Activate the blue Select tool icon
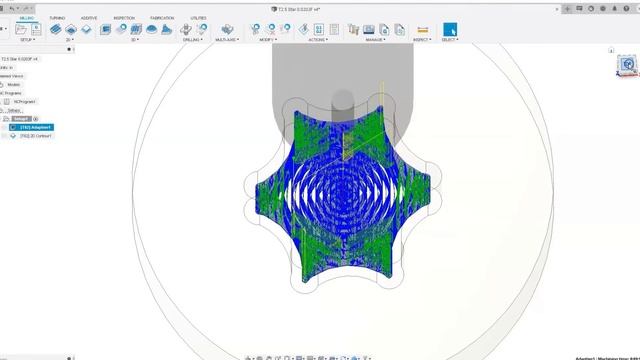 [x=450, y=29]
